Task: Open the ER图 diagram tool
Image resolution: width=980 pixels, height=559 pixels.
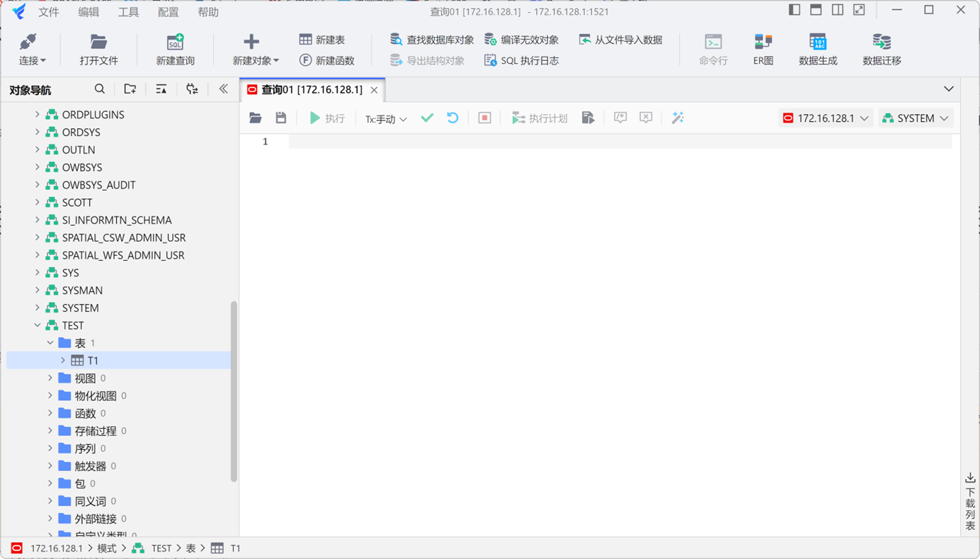Action: click(763, 50)
